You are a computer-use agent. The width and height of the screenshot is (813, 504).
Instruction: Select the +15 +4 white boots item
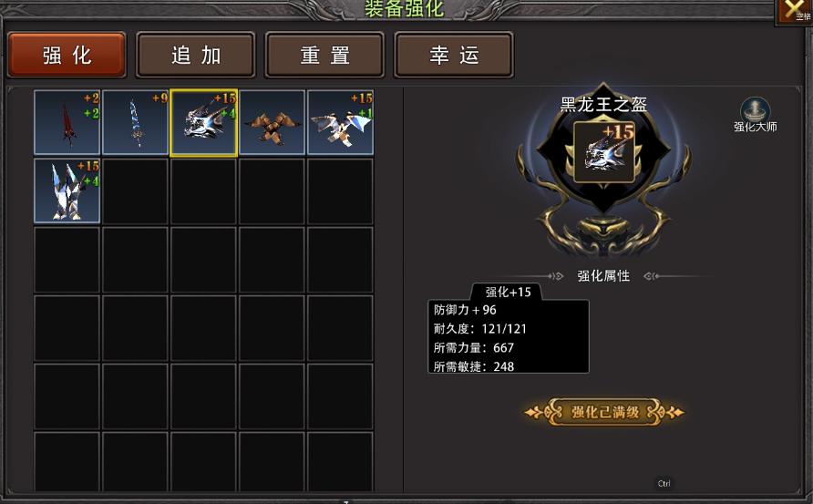point(67,190)
